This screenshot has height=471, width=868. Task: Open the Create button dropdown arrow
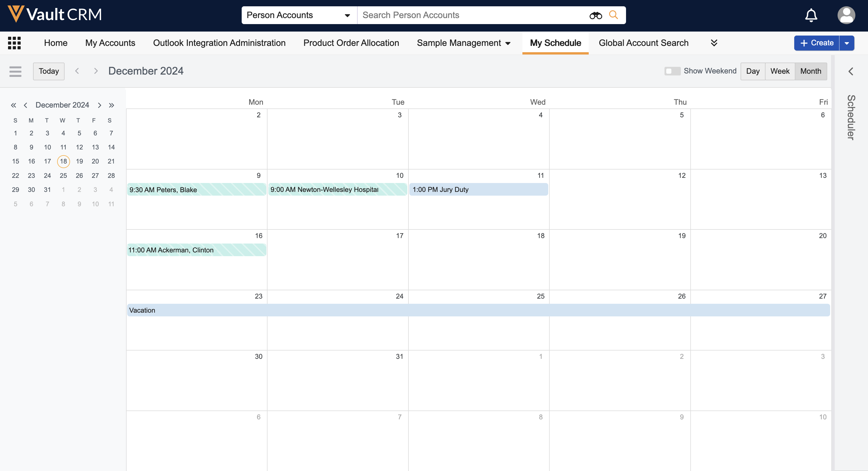coord(846,43)
